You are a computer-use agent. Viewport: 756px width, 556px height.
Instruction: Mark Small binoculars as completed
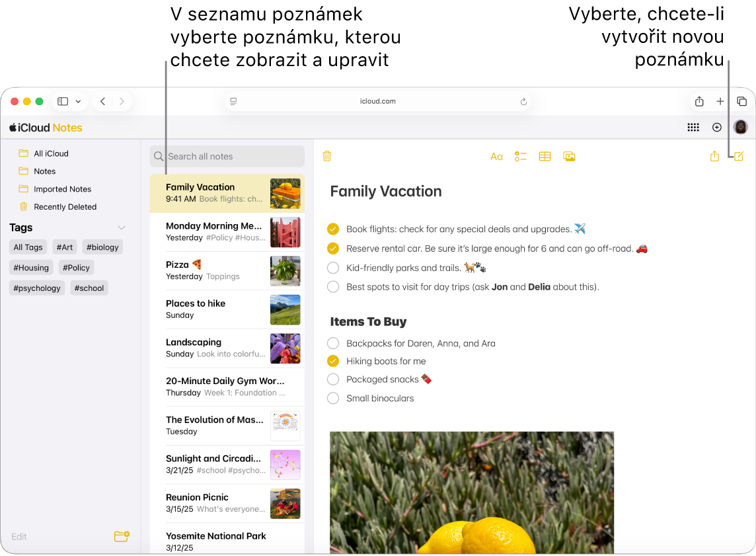coord(332,398)
